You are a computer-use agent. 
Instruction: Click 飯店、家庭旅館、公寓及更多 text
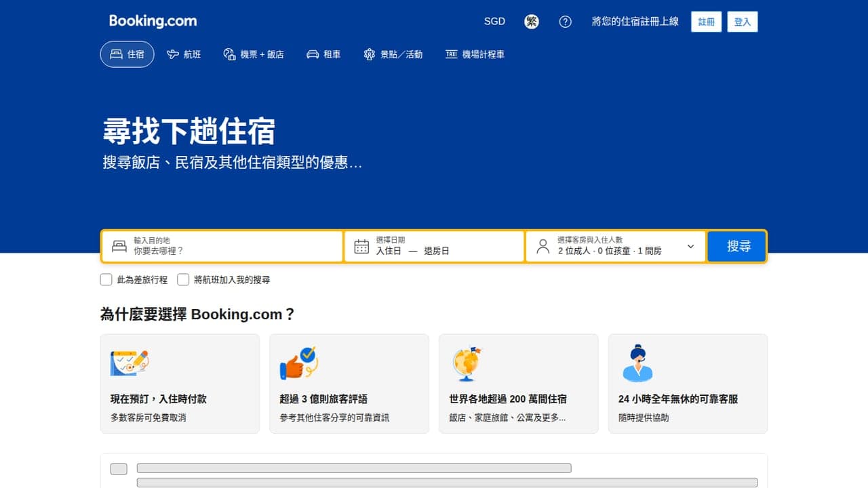pos(507,418)
